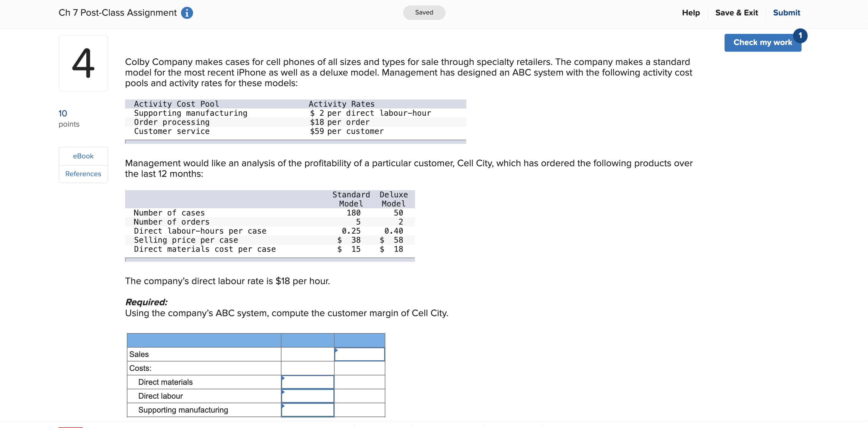868x428 pixels.
Task: Click Save & Exit
Action: point(736,13)
